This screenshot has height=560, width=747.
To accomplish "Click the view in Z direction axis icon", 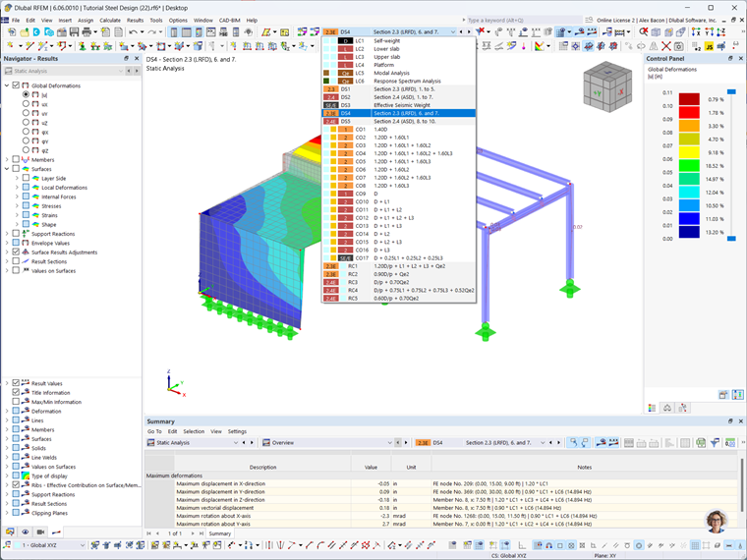I will (721, 31).
